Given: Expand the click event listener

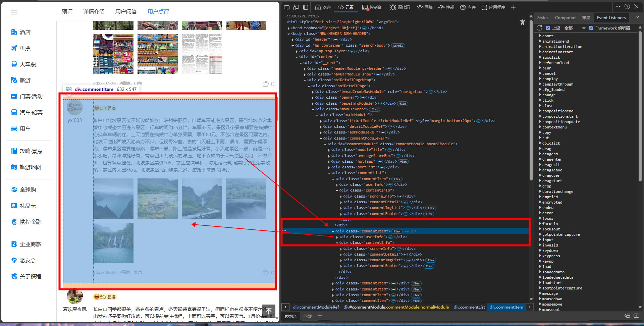Looking at the screenshot, I should click(x=540, y=100).
